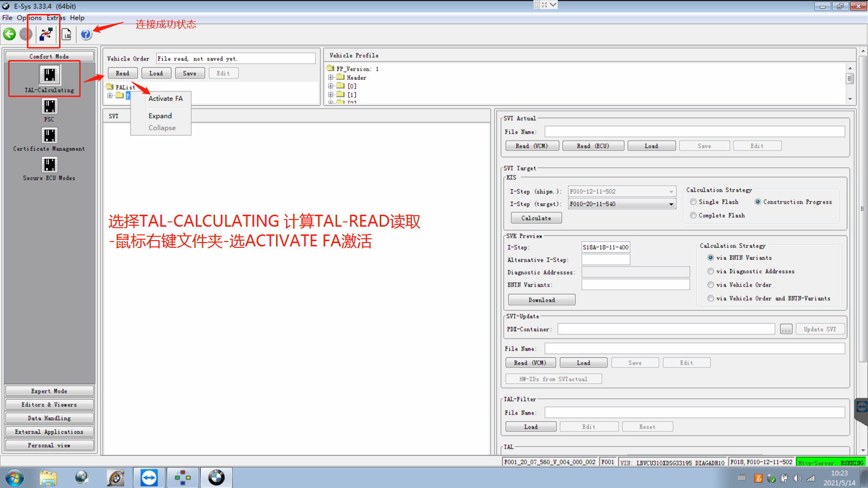Click the PDX-Container input field
The width and height of the screenshot is (868, 488).
(x=666, y=329)
